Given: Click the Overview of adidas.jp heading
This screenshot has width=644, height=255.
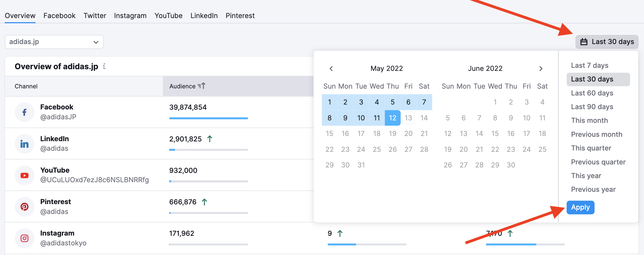Looking at the screenshot, I should click(x=56, y=66).
